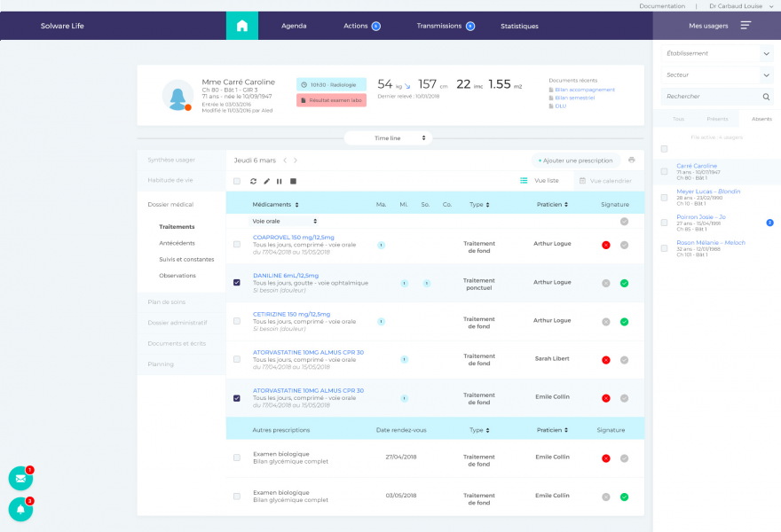Go to next day with the right arrow
The height and width of the screenshot is (532, 781).
[x=296, y=160]
